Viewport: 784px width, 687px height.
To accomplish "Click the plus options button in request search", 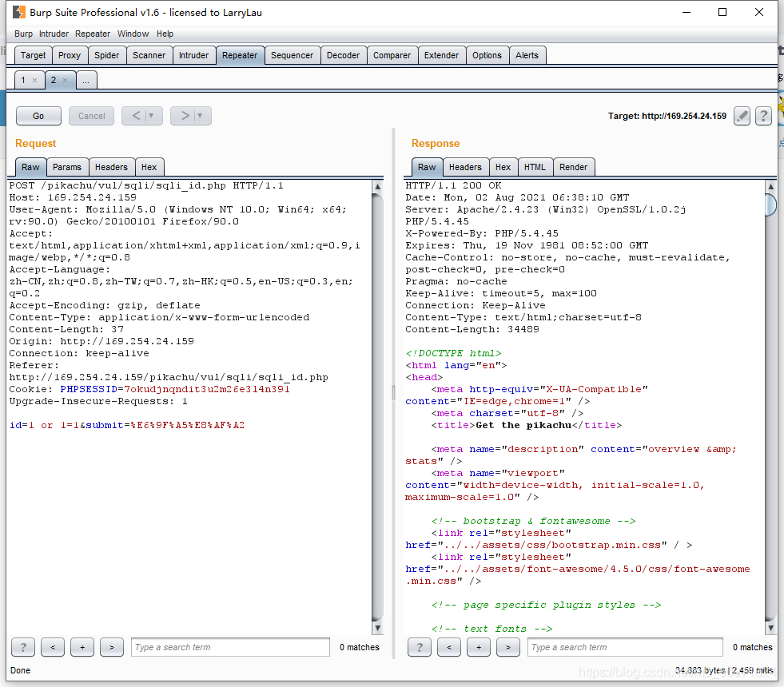I will 82,647.
